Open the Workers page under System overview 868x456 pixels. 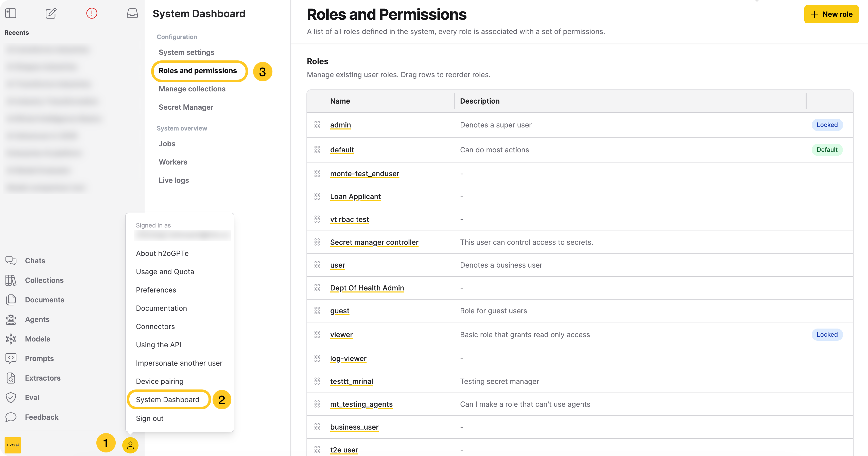[x=173, y=162]
